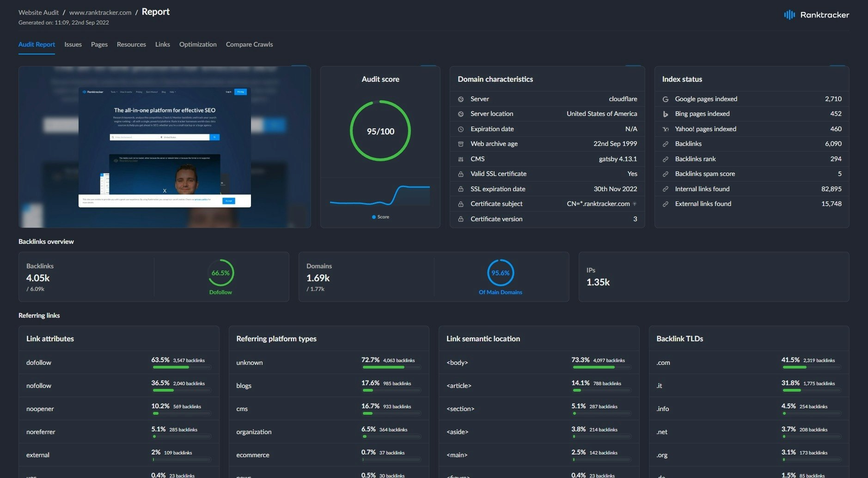Switch to the Issues tab
The image size is (868, 478).
tap(73, 44)
